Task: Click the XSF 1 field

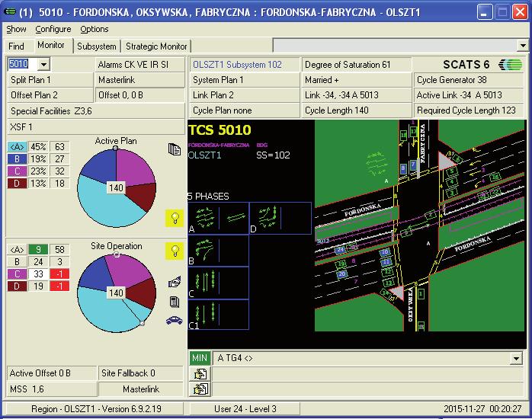Action: click(96, 126)
